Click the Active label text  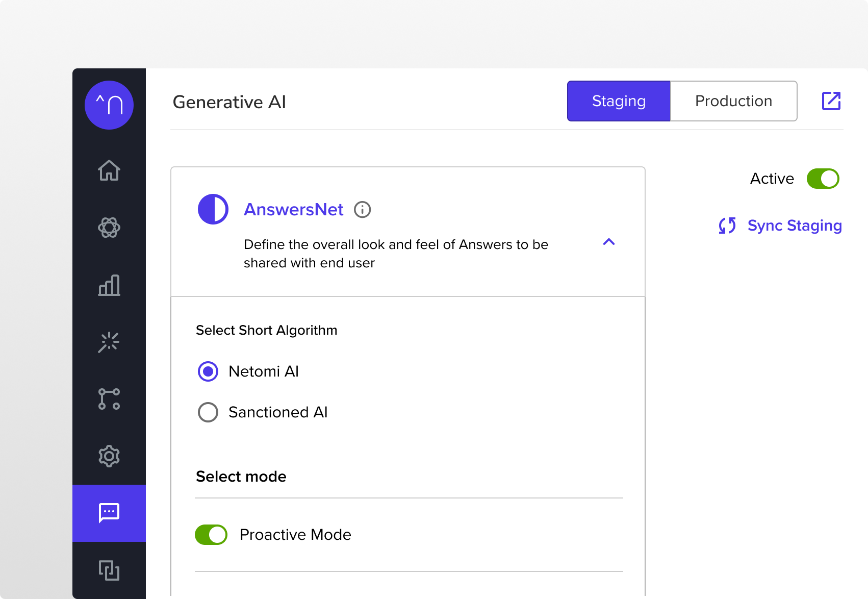click(x=772, y=179)
